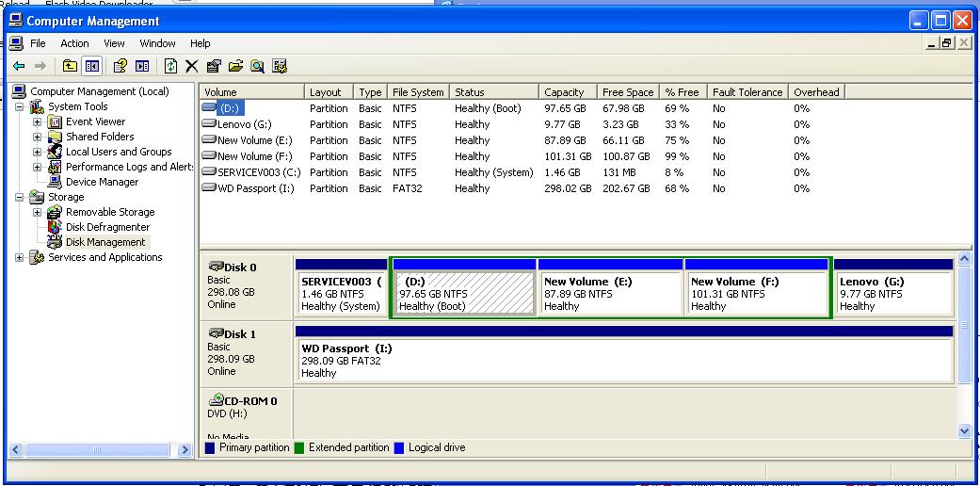This screenshot has width=980, height=486.
Task: Click the Services and Applications icon
Action: pyautogui.click(x=38, y=257)
